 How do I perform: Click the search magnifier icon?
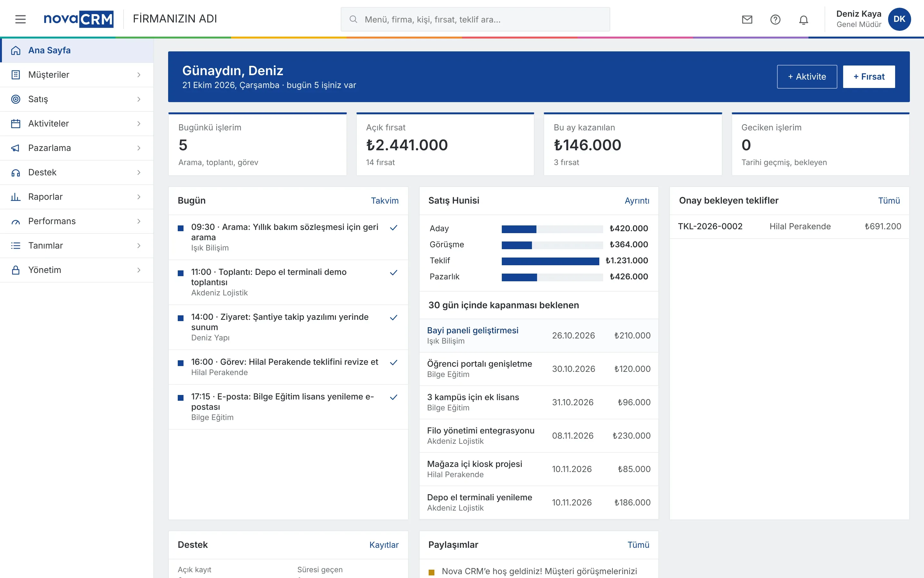pyautogui.click(x=353, y=19)
